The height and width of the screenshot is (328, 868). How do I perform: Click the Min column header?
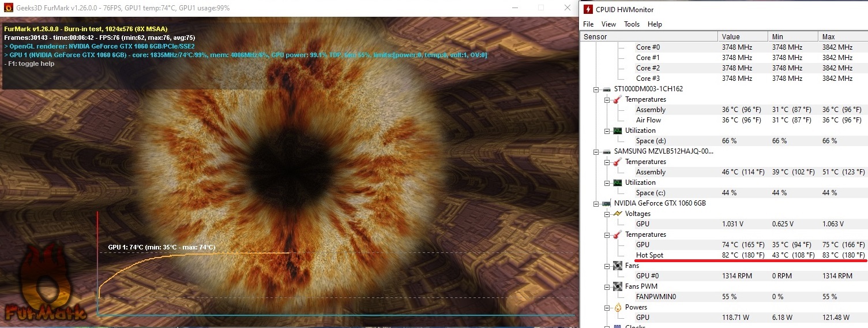point(793,36)
